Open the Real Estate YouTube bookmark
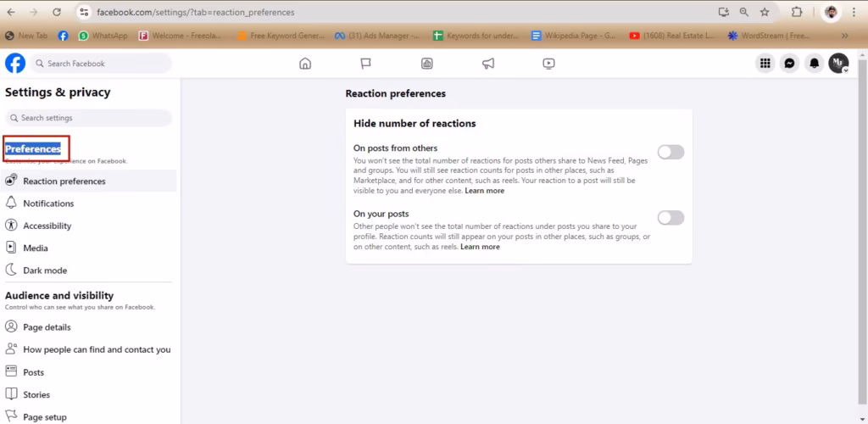This screenshot has height=424, width=868. (672, 36)
